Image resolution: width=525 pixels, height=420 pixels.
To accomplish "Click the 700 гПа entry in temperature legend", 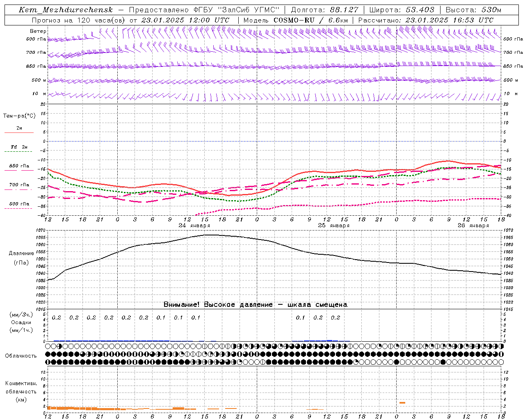I will 19,185.
